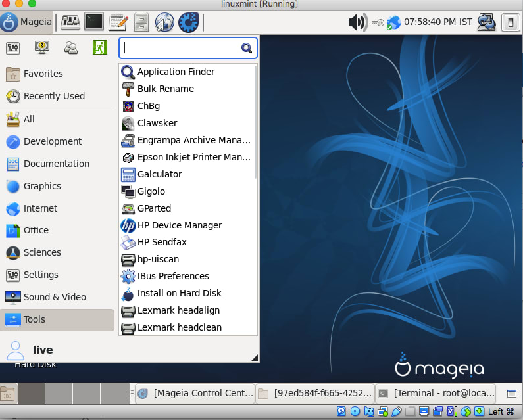Open the text editor notepad launcher

coord(118,22)
